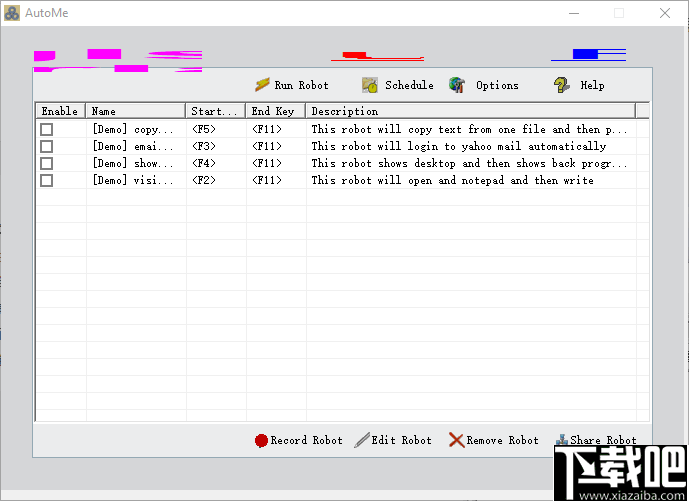
Task: Choose the Edit Robot label
Action: [x=401, y=440]
